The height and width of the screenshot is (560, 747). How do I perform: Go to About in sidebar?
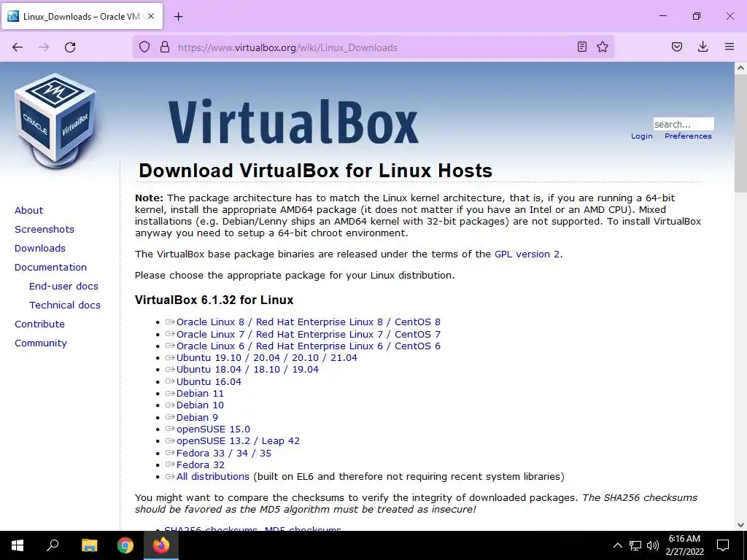click(28, 211)
